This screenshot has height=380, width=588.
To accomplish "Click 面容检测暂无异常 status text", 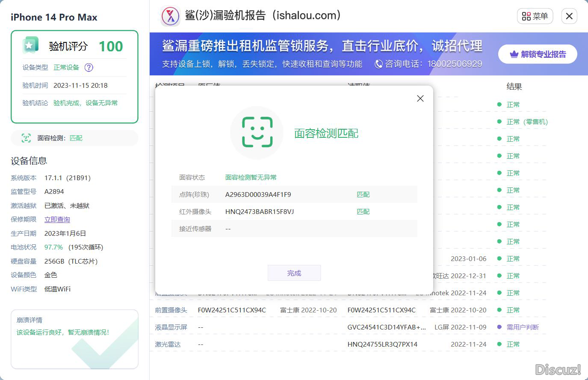I will click(x=251, y=177).
